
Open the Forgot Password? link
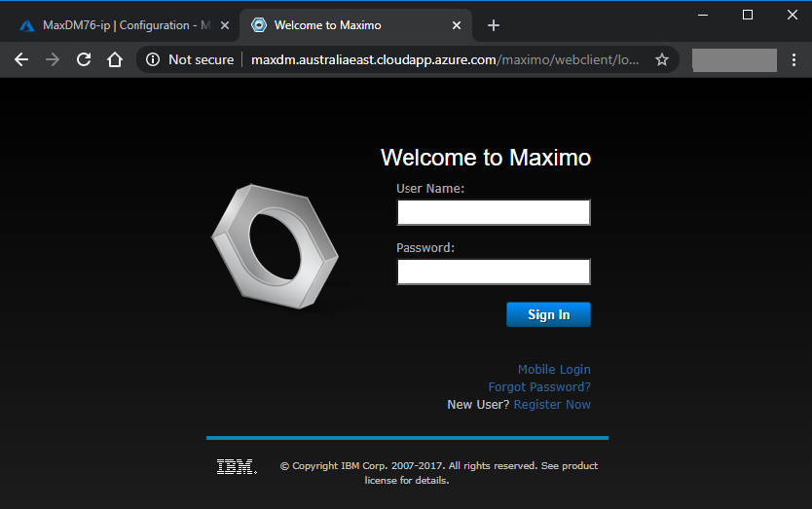[x=539, y=386]
